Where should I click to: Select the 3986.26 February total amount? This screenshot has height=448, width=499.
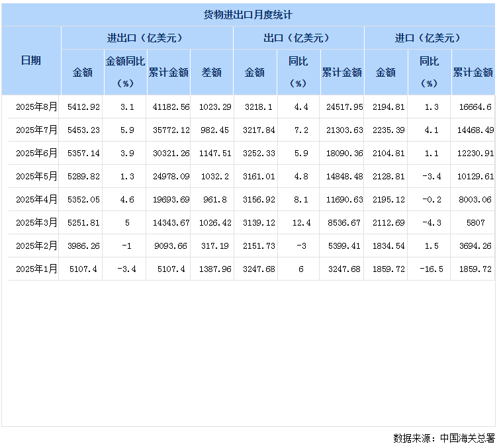[83, 246]
